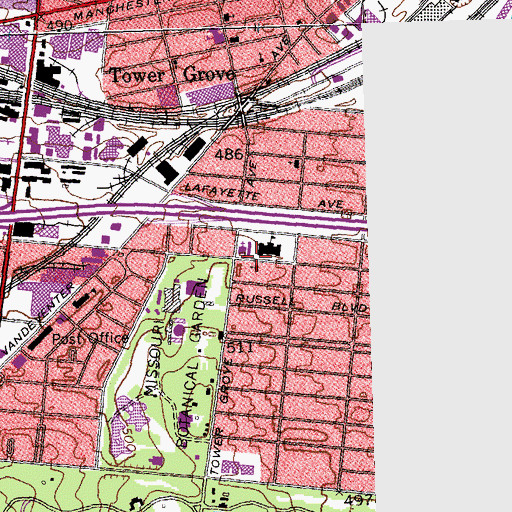The height and width of the screenshot is (512, 512).
Task: Click the BOTANICAL garden label
Action: (x=188, y=404)
